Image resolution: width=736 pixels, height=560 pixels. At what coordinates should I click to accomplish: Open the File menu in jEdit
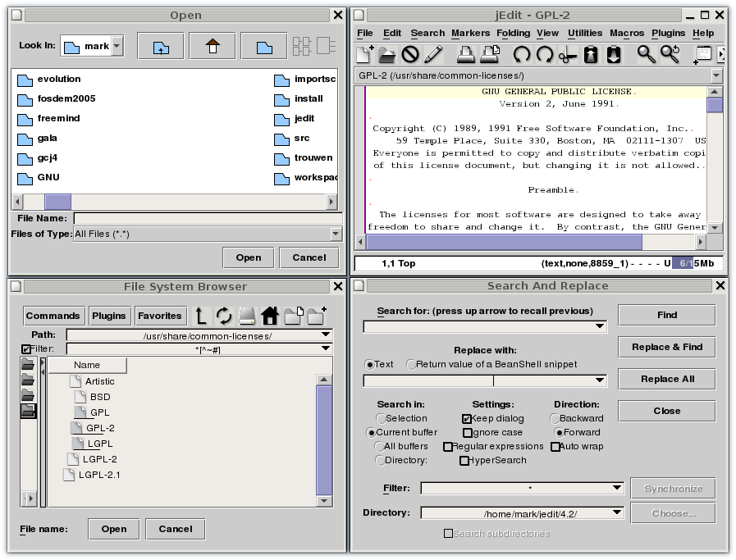click(364, 34)
